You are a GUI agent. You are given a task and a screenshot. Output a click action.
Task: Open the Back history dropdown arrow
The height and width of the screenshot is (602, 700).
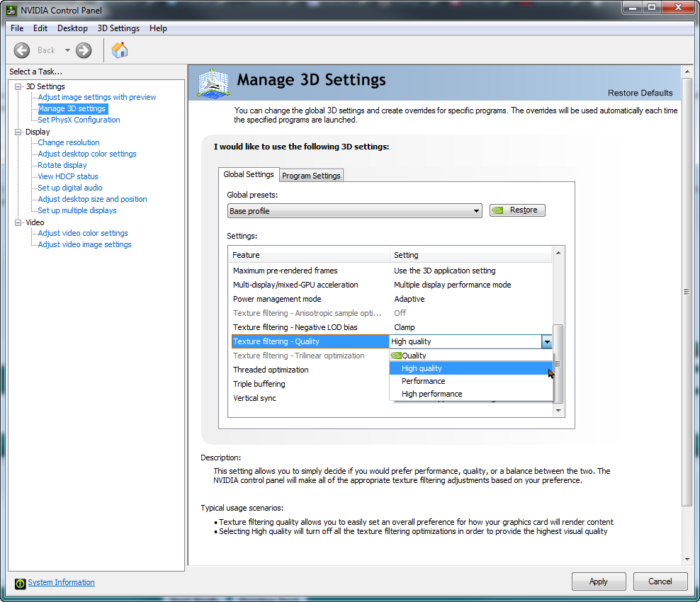pyautogui.click(x=67, y=50)
